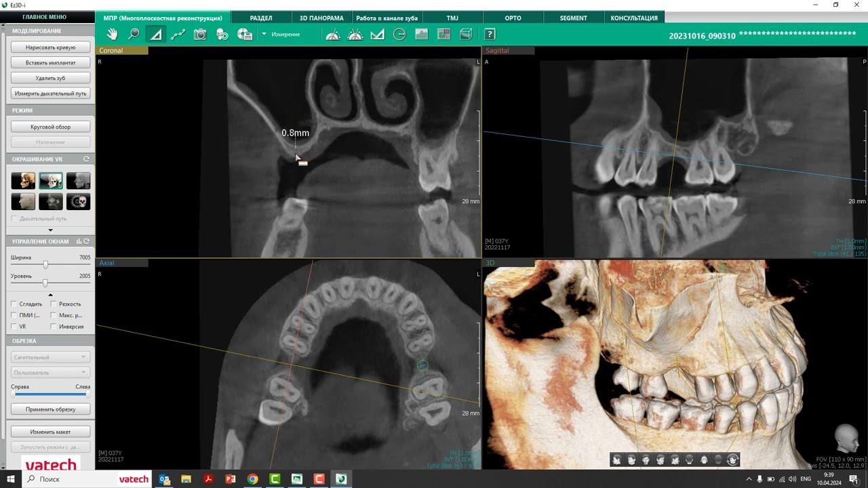Screen dimensions: 868x488
Task: Select the skull with gear VR preset
Action: [x=78, y=201]
